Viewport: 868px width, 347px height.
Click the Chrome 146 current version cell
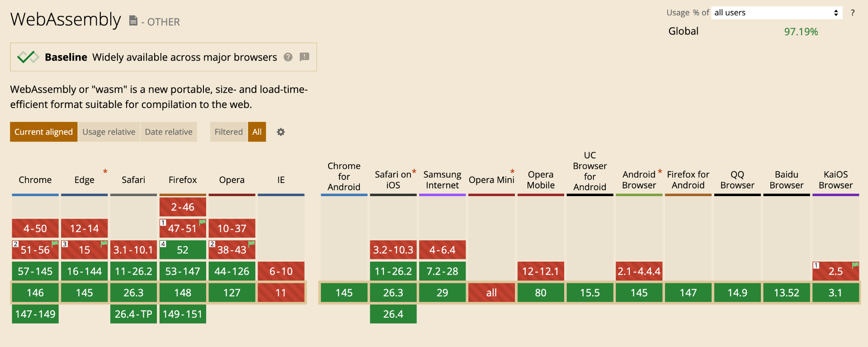[x=35, y=293]
